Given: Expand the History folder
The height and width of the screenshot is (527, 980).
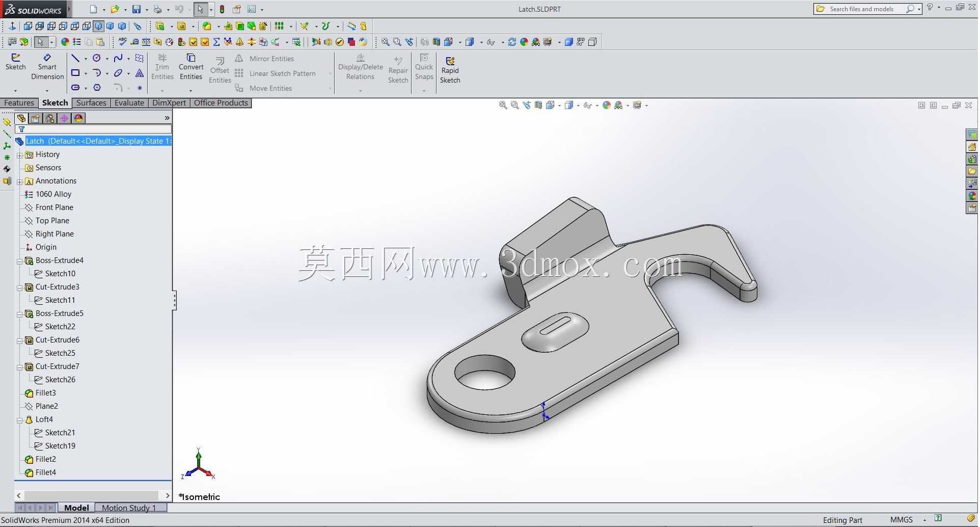Looking at the screenshot, I should (19, 155).
